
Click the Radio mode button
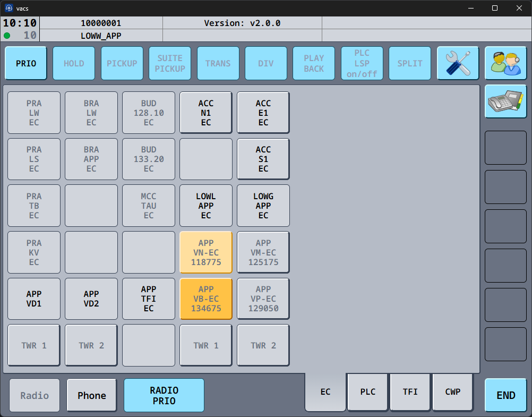[35, 395]
